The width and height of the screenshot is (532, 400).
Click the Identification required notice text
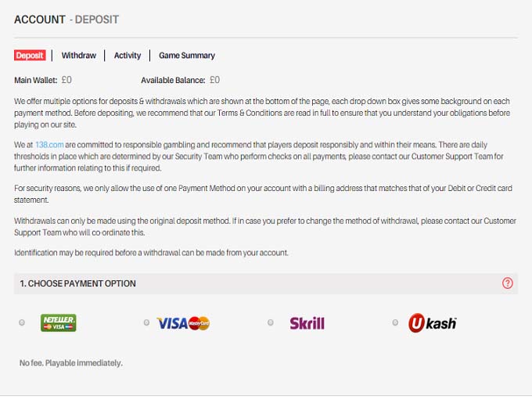(x=152, y=252)
